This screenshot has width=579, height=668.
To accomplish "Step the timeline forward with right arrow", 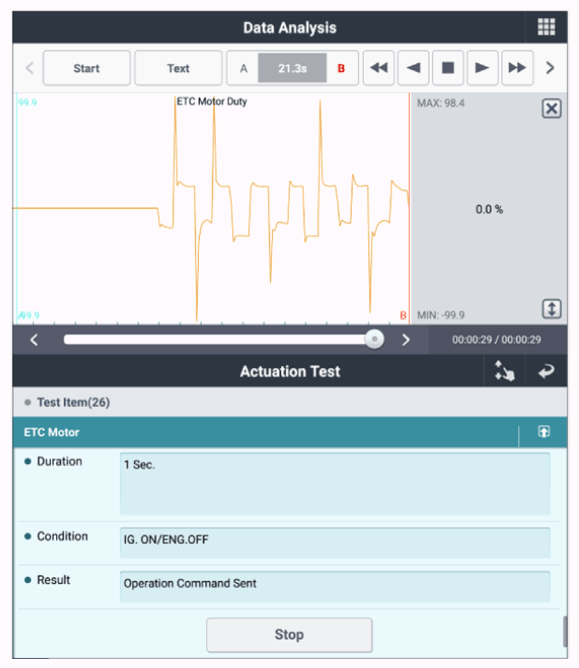I will [406, 340].
